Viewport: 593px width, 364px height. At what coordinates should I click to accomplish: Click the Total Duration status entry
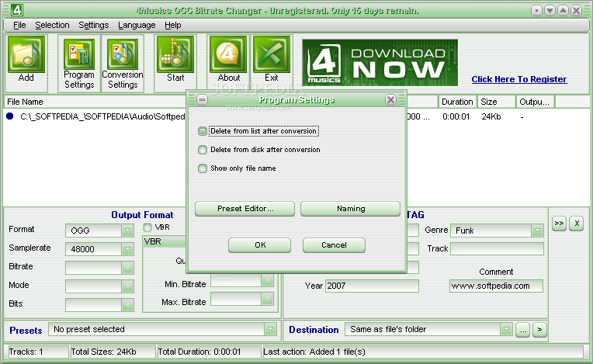point(209,352)
